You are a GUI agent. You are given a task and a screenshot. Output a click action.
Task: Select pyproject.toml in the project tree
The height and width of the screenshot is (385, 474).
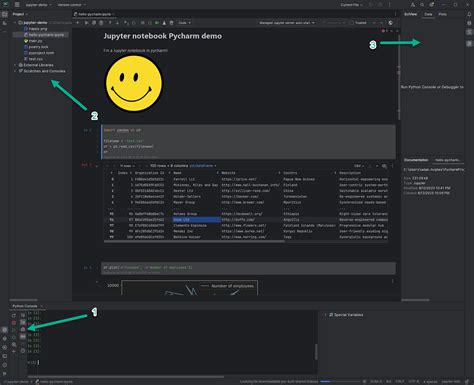(39, 53)
